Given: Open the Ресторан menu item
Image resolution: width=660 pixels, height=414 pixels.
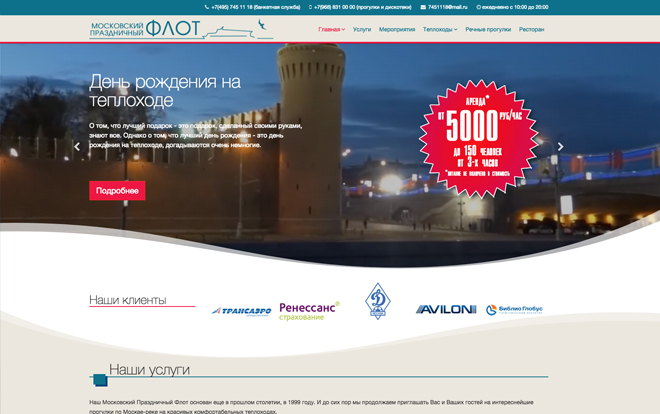Looking at the screenshot, I should (532, 29).
